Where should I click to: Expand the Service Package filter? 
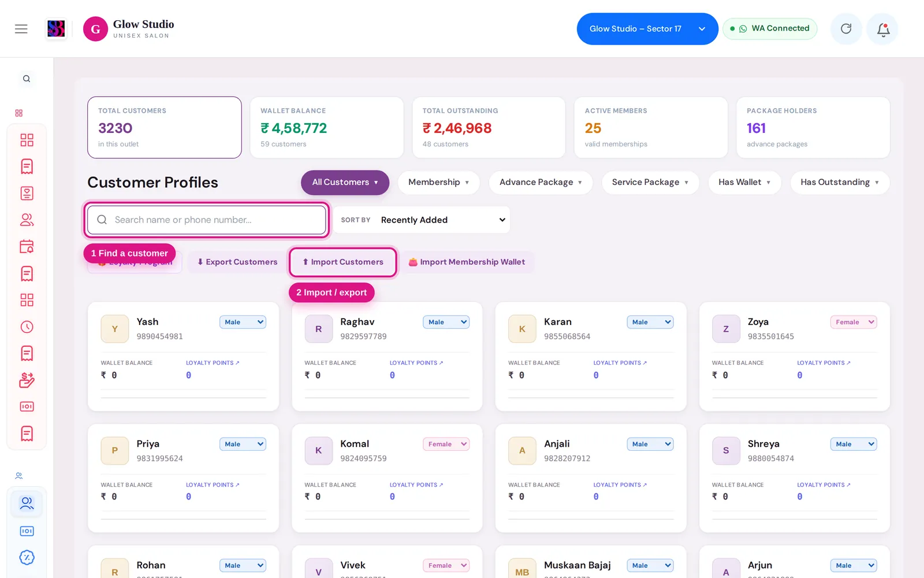click(650, 183)
